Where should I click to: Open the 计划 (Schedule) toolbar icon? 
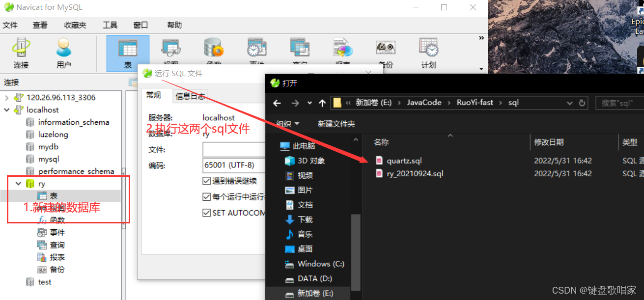(428, 53)
